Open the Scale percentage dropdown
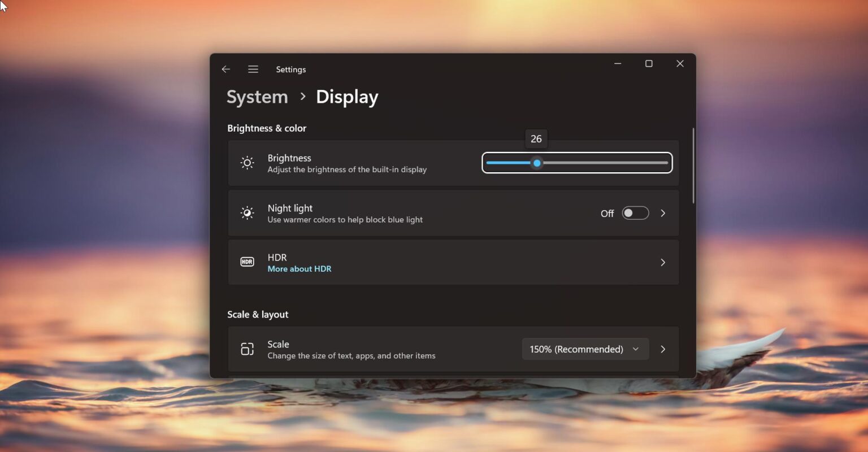 585,349
